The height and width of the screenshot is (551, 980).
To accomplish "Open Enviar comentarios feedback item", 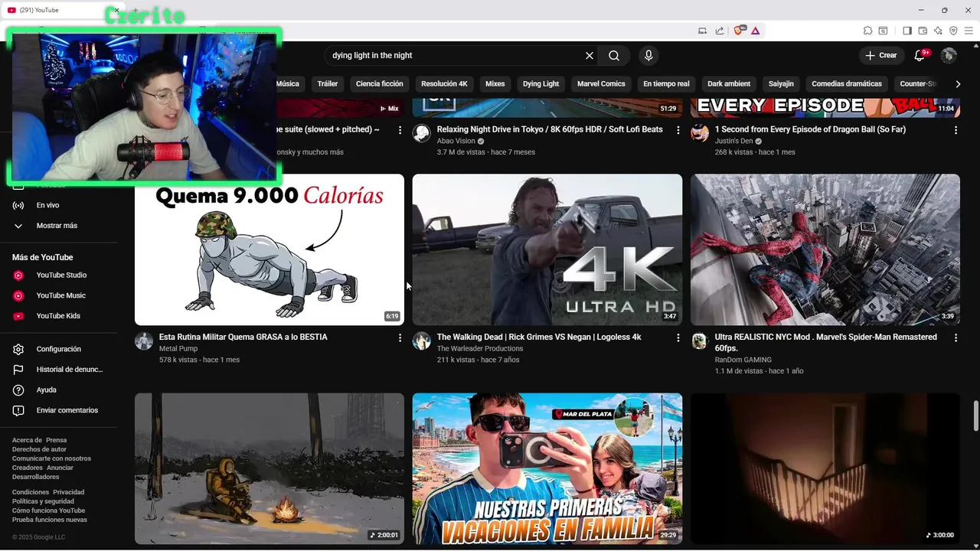I will point(58,410).
